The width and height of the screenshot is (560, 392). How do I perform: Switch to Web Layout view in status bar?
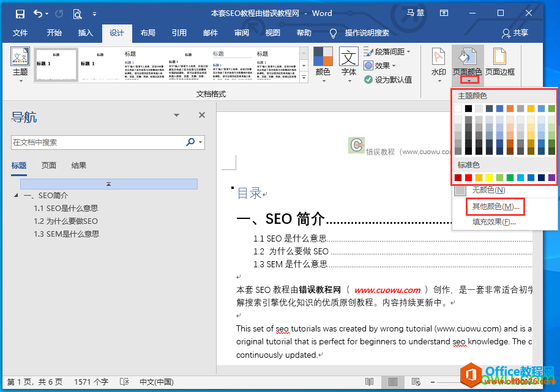[x=416, y=382]
